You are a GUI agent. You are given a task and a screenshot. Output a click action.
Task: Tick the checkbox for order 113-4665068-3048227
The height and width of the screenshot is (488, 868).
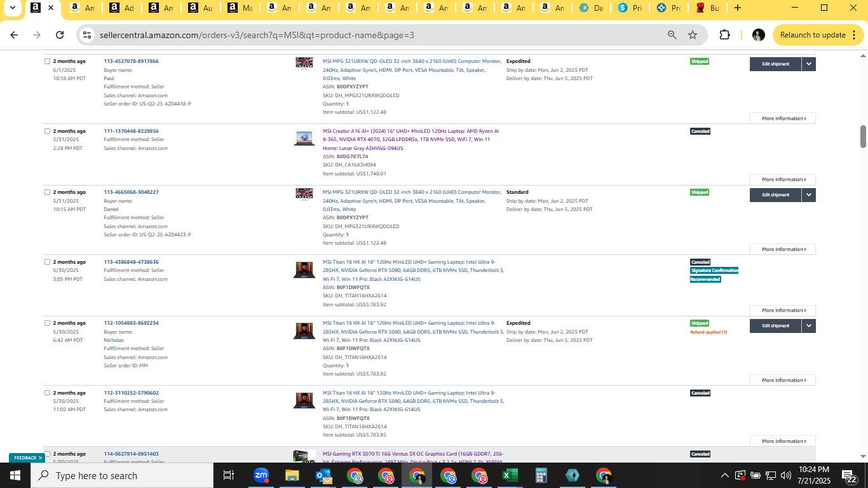47,193
